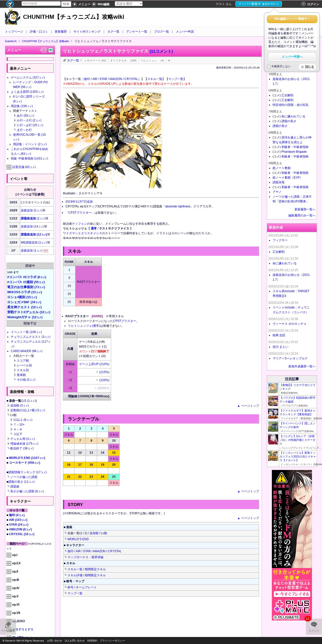Expand the ep.VI character section

(9, 605)
